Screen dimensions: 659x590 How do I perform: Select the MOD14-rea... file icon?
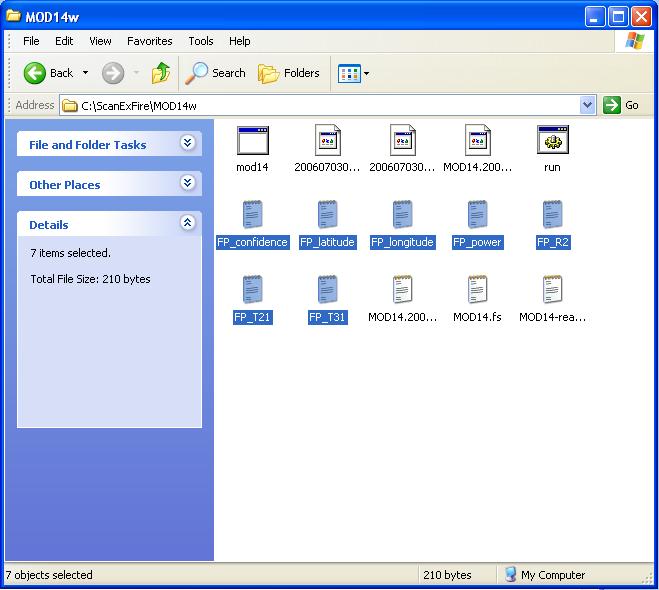(x=552, y=289)
